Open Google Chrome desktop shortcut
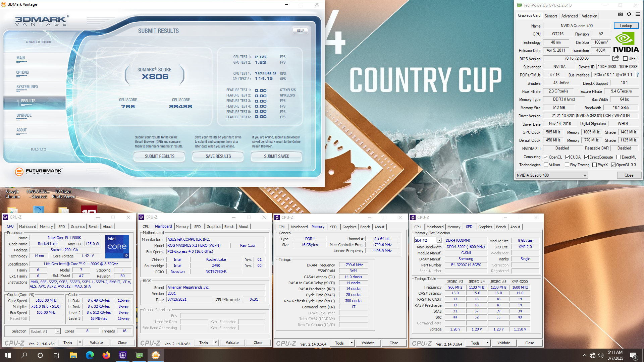Image resolution: width=644 pixels, height=362 pixels. 12,194
